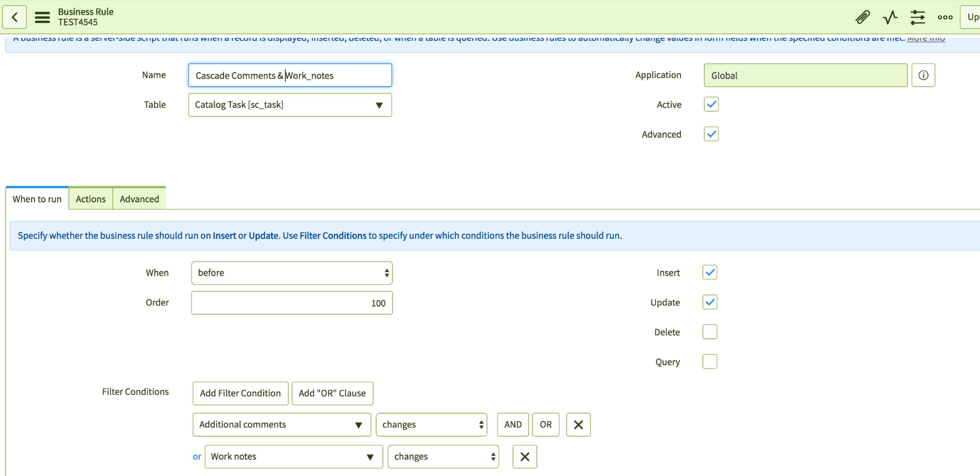Enable the Delete checkbox
This screenshot has height=476, width=980.
click(709, 332)
